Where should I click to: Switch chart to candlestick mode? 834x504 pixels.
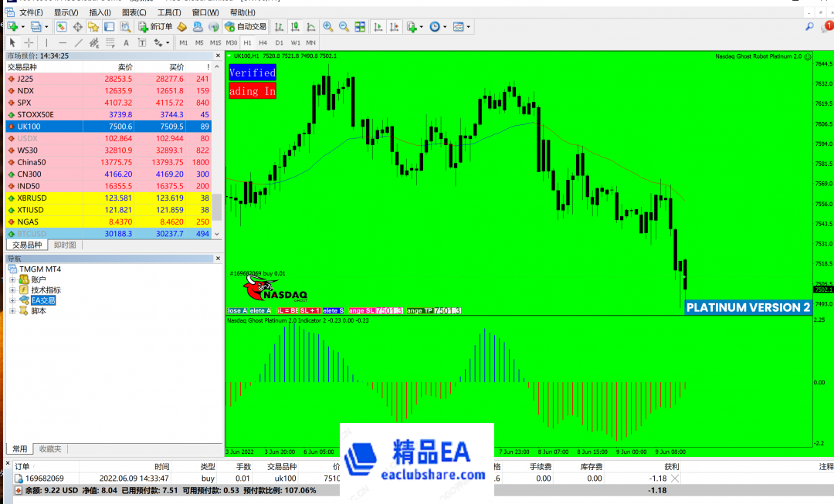coord(295,26)
